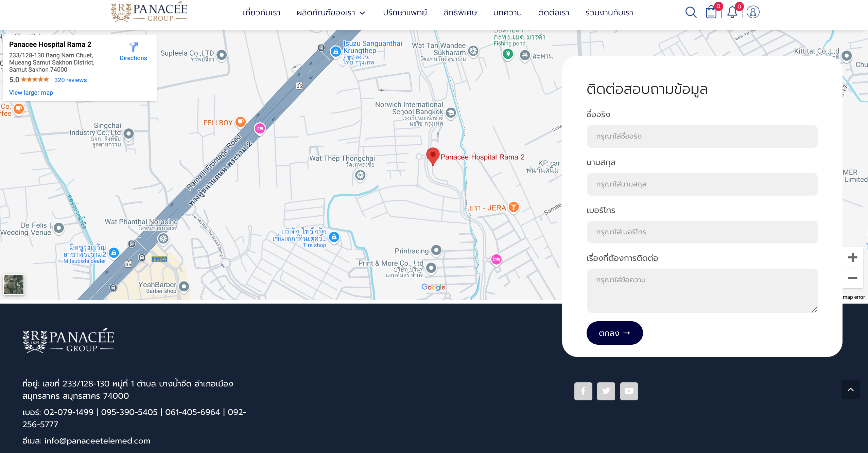This screenshot has height=453, width=868.
Task: Click the Supleela Co.,LTD map marker
Action: coord(222,55)
